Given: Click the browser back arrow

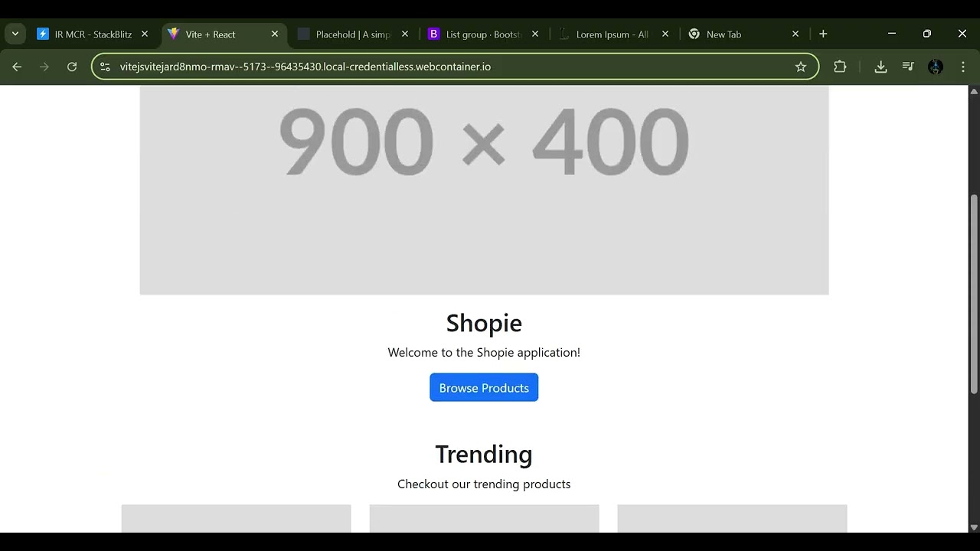Looking at the screenshot, I should pos(17,67).
